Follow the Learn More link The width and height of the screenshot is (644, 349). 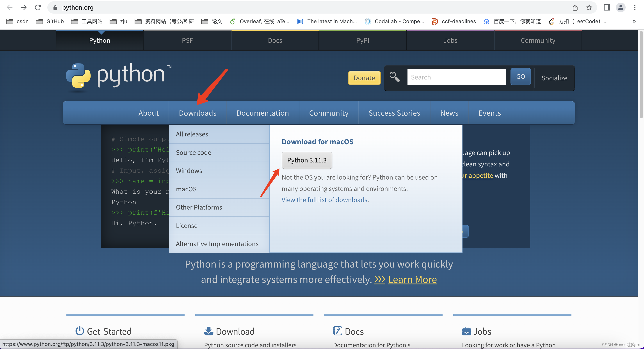point(412,279)
